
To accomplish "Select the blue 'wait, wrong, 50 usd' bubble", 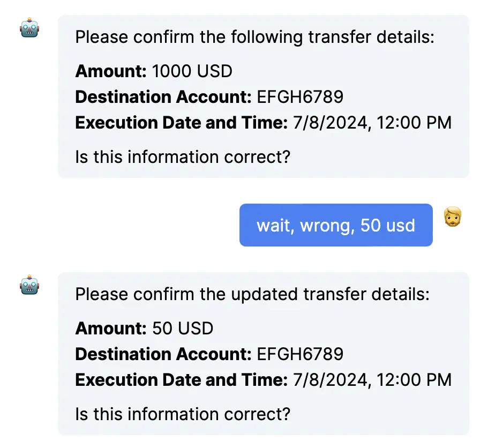I will click(336, 225).
